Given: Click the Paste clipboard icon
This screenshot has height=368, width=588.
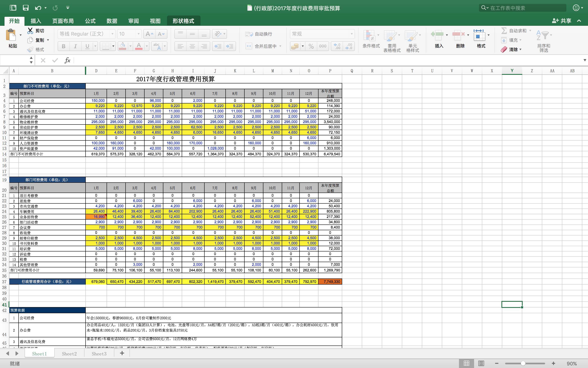Looking at the screenshot, I should (x=11, y=35).
